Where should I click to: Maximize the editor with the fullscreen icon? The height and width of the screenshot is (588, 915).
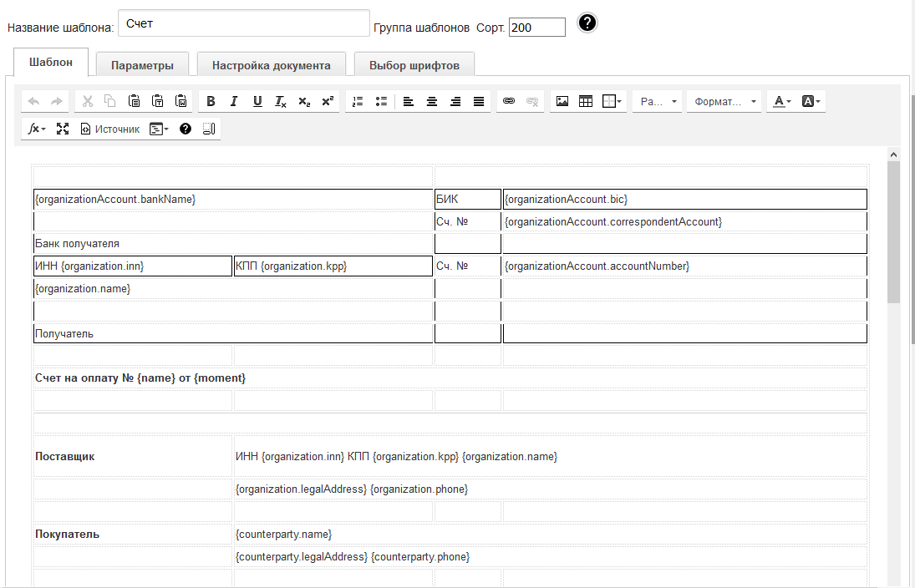point(63,129)
